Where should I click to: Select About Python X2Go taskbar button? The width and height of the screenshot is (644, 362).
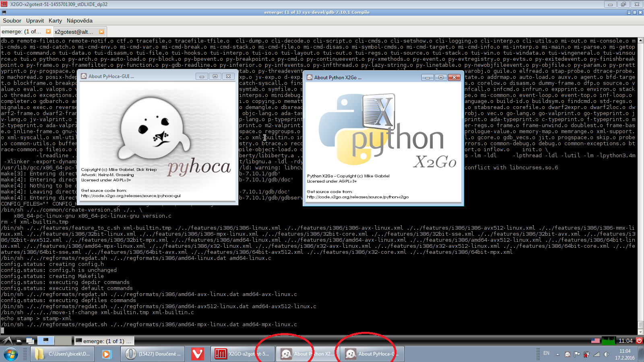[308, 354]
